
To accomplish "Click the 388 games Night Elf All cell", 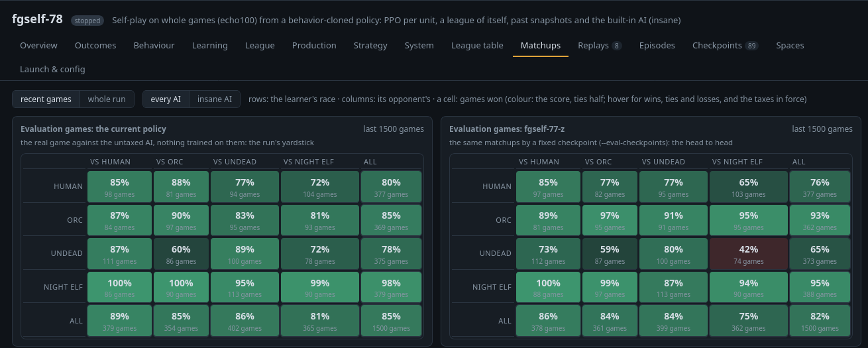I will coord(820,287).
